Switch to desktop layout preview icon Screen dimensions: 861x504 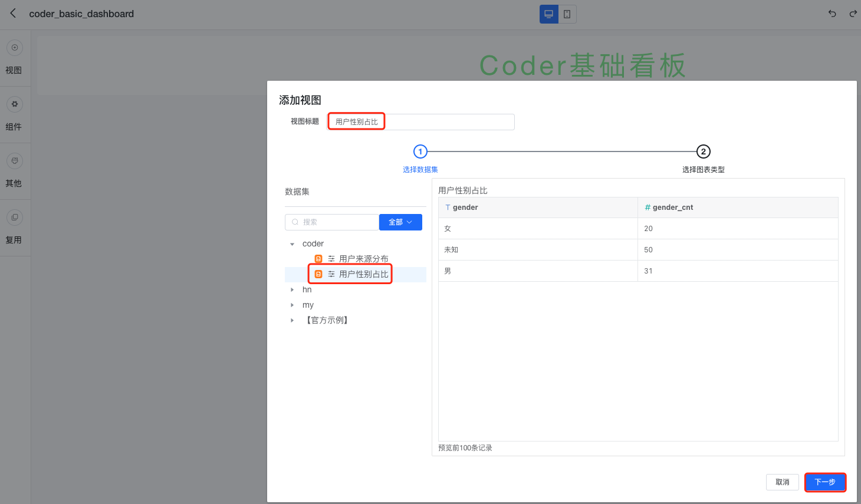[x=549, y=14]
